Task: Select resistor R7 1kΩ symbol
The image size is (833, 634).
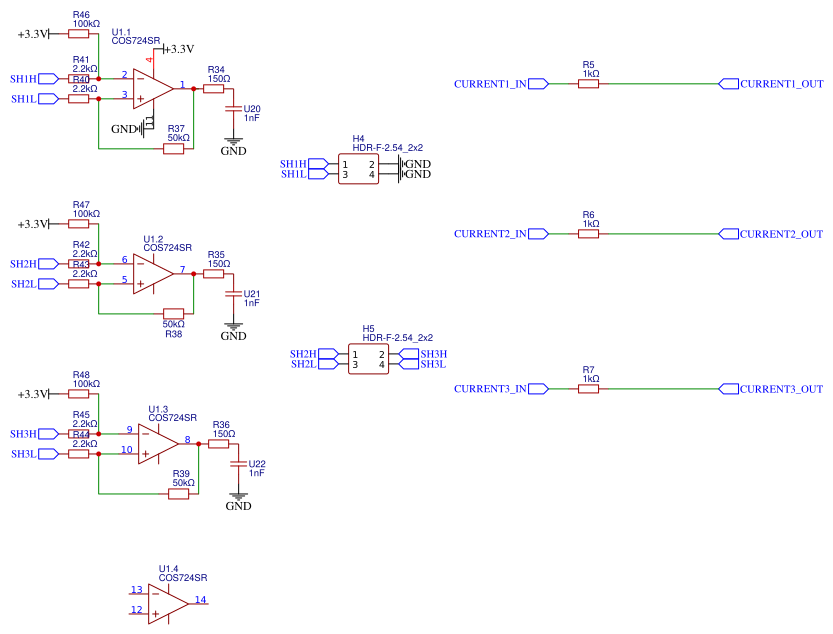Action: 588,389
